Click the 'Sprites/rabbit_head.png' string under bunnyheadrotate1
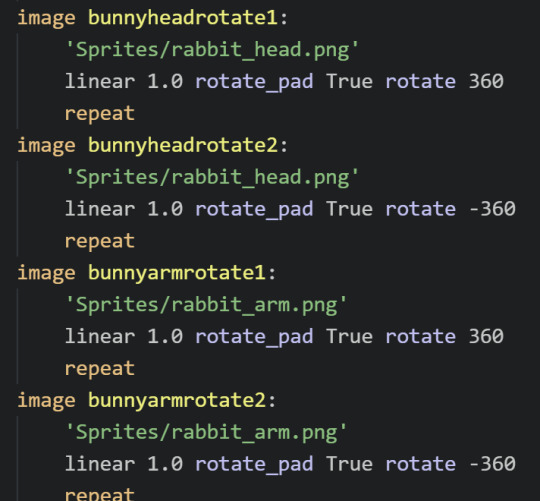 tap(212, 50)
